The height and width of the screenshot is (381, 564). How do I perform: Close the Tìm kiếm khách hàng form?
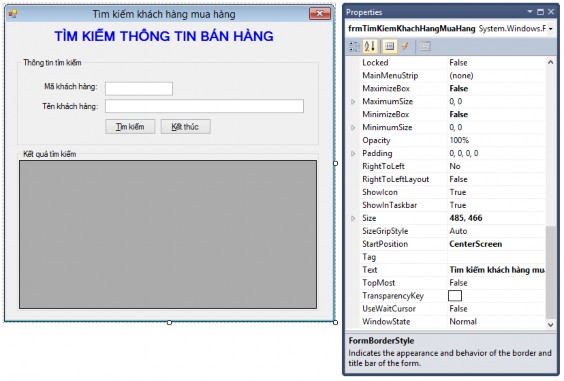pyautogui.click(x=320, y=14)
